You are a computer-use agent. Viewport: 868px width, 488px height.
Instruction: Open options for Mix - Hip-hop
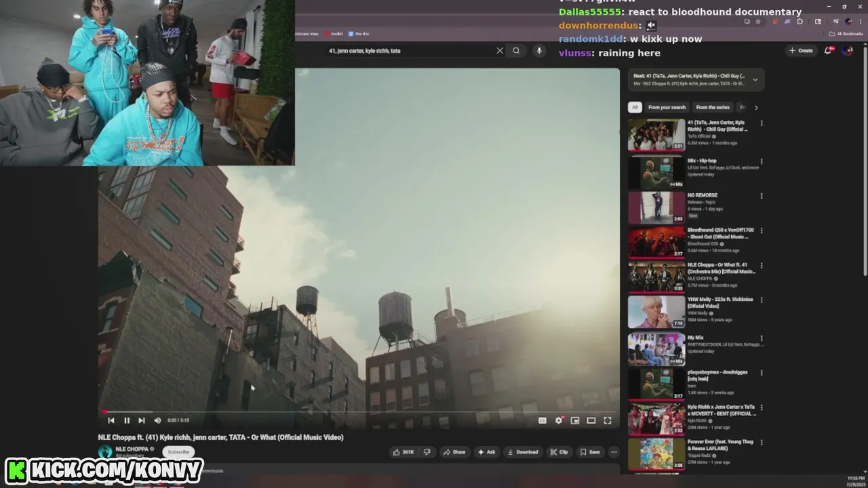(x=762, y=161)
